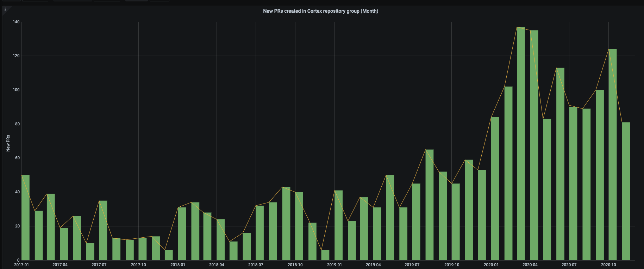Click the bar reaching 65 after 2019-07

430,205
